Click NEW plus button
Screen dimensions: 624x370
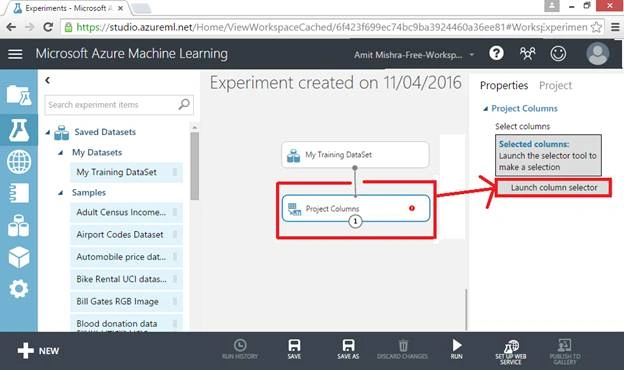38,351
